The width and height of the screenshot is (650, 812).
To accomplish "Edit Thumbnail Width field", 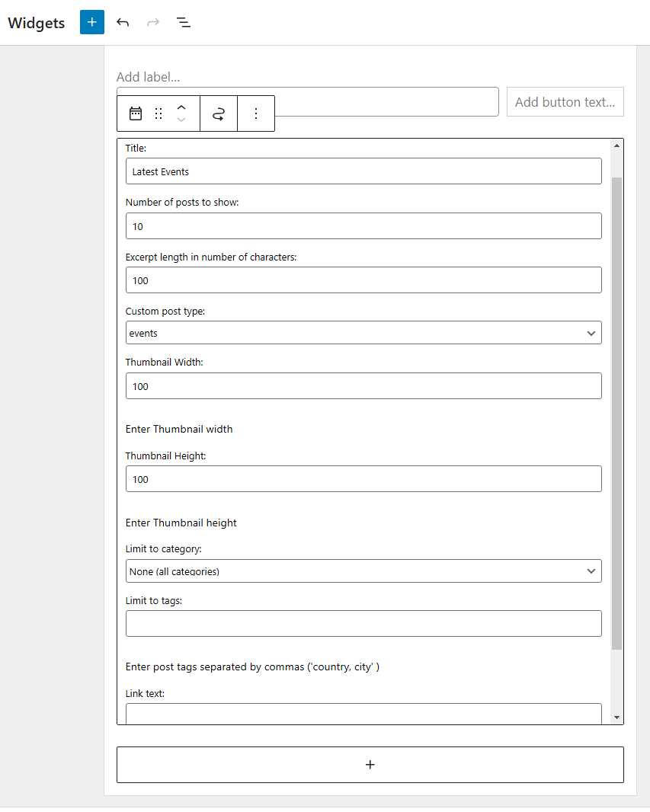I will point(363,385).
